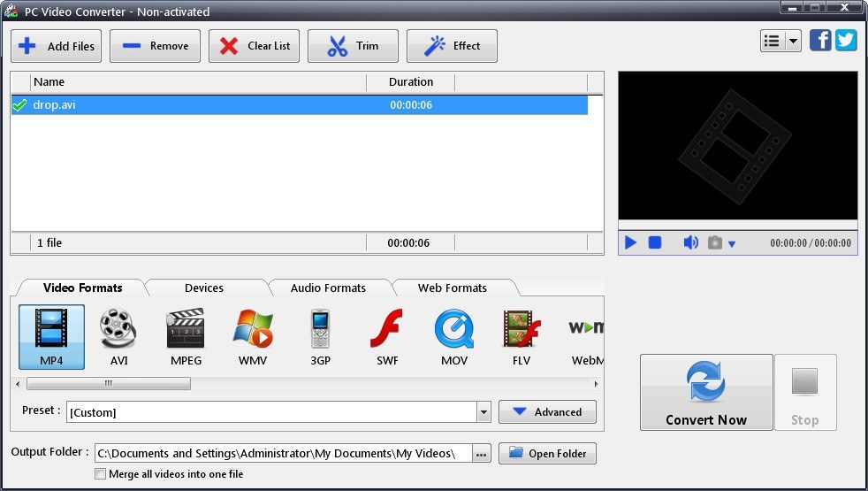Viewport: 868px width, 491px height.
Task: Click the Clear List button
Action: [254, 46]
